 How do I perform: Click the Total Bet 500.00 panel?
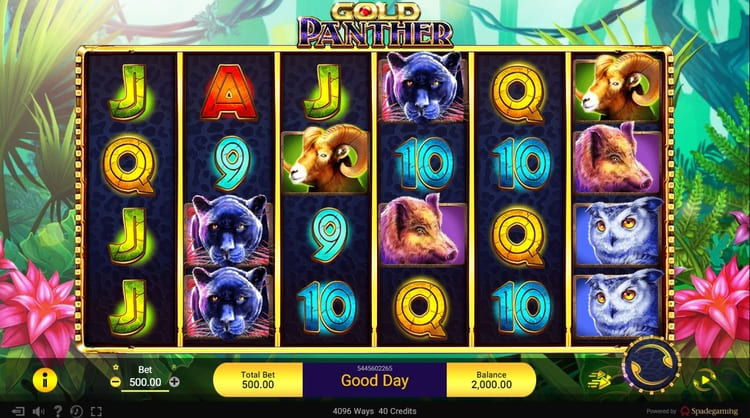pyautogui.click(x=258, y=380)
